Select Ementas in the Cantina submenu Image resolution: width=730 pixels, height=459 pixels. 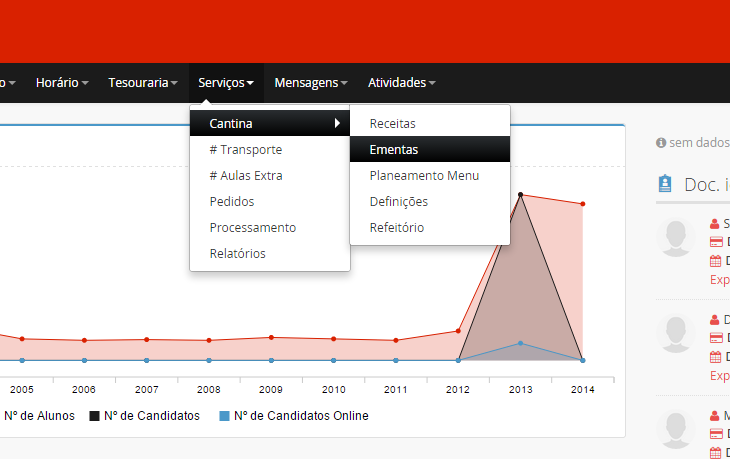tap(394, 150)
